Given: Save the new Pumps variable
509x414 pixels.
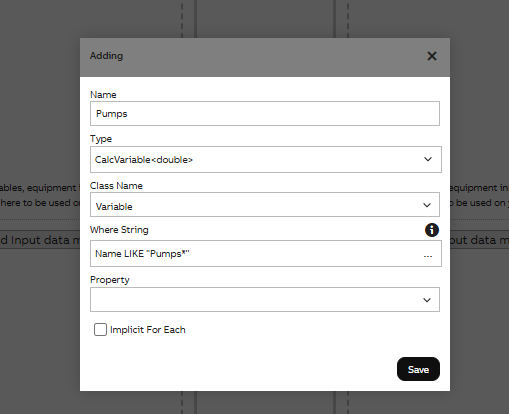Looking at the screenshot, I should pyautogui.click(x=418, y=369).
